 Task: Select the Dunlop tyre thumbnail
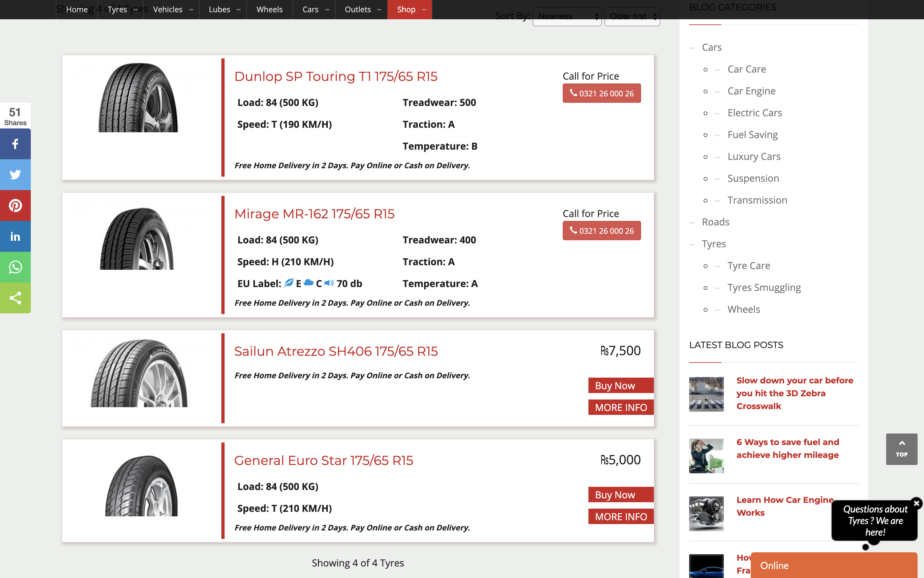click(x=138, y=98)
